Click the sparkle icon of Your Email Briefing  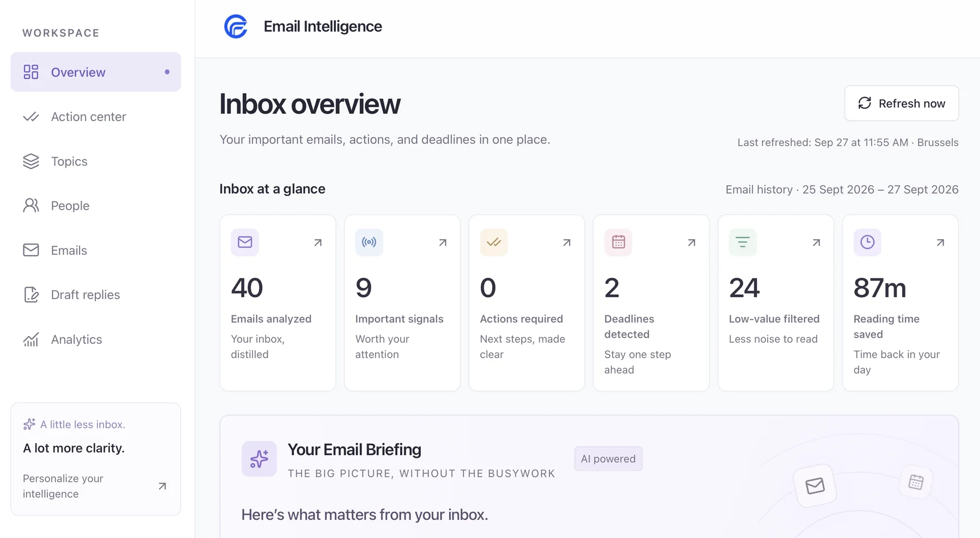pos(259,458)
